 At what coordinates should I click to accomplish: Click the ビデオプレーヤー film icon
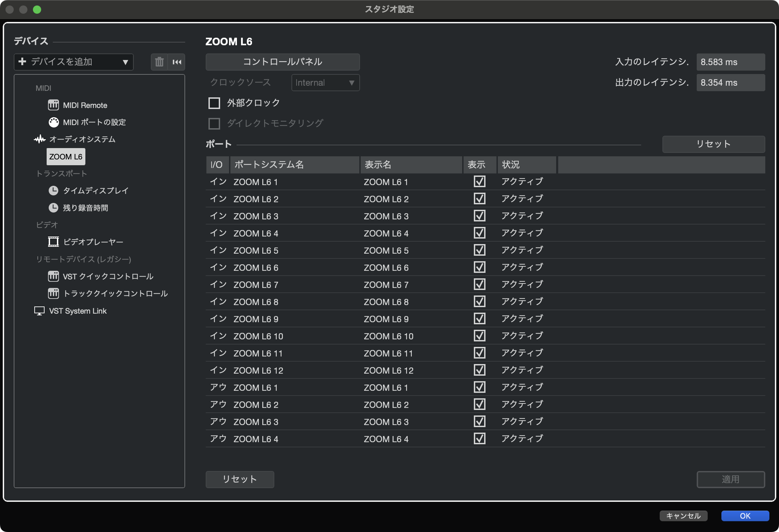click(x=53, y=242)
